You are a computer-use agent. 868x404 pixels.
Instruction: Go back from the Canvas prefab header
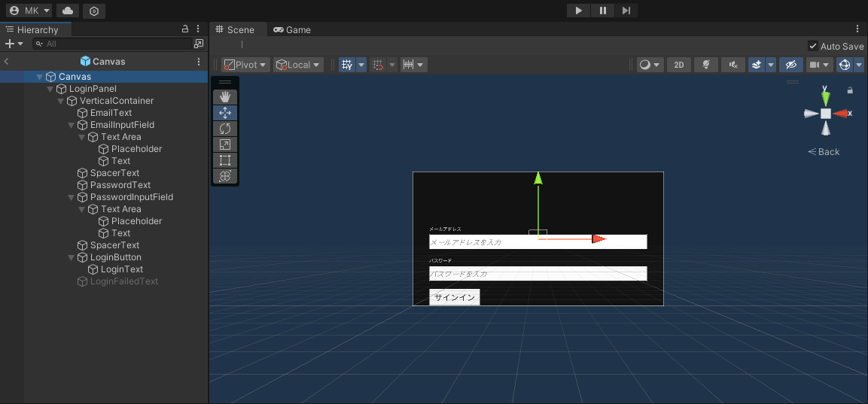click(6, 62)
